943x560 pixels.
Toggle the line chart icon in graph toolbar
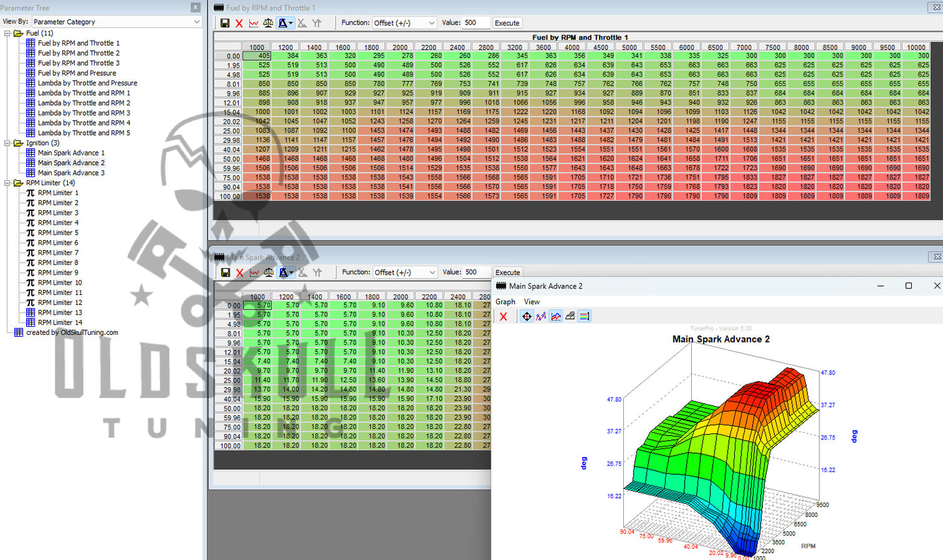[x=556, y=317]
